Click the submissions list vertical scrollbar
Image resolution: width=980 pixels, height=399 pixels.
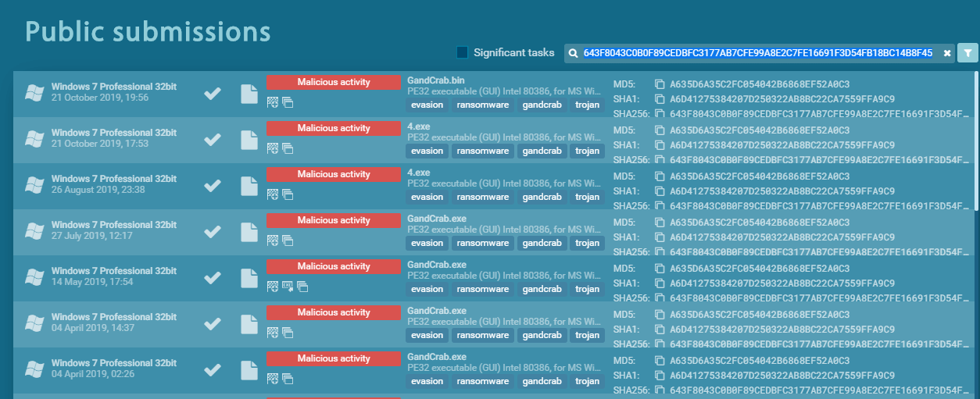click(976, 141)
